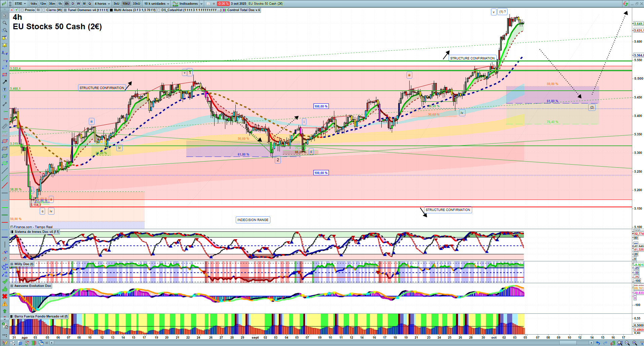Open the 10 k unidades dropdown

(x=156, y=4)
